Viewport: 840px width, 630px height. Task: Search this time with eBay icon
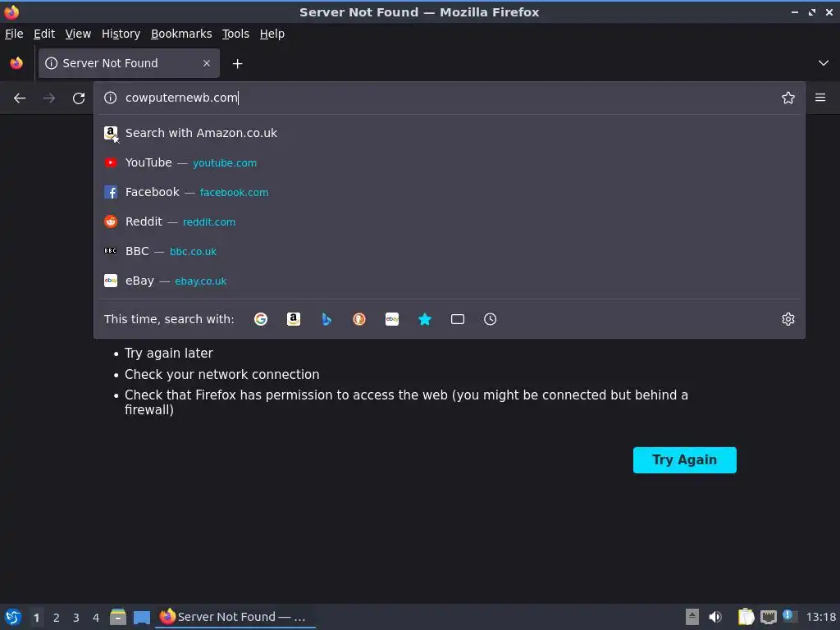tap(392, 319)
